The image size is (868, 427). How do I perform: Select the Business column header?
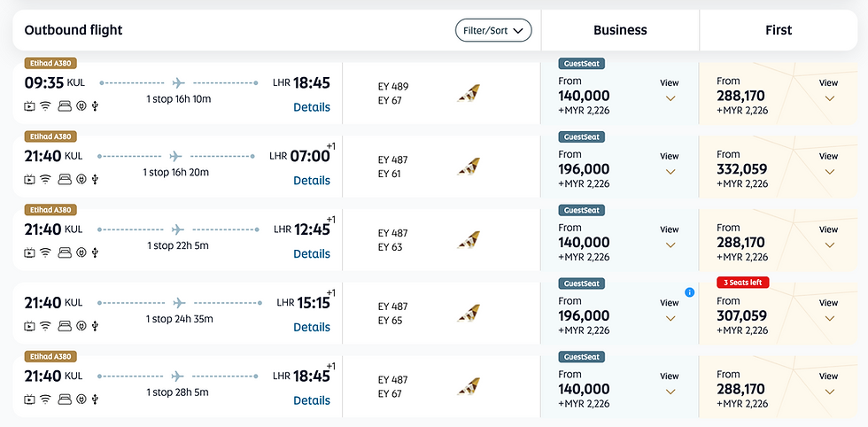pyautogui.click(x=620, y=30)
